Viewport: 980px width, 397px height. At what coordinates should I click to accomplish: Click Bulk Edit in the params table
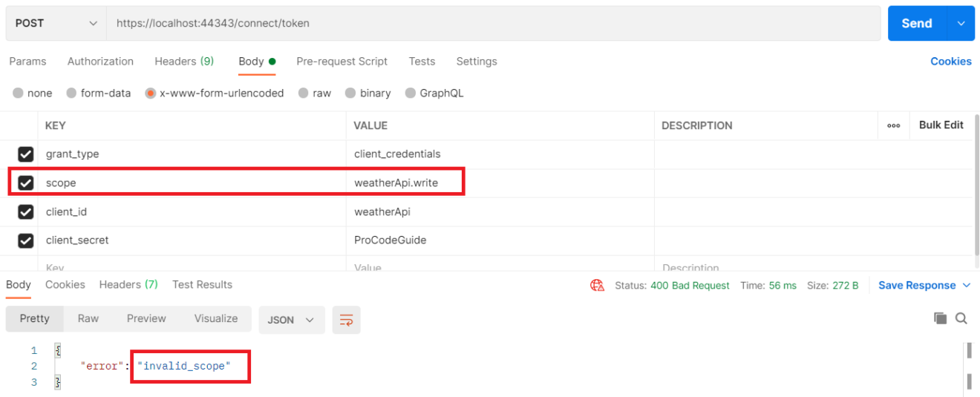click(941, 125)
